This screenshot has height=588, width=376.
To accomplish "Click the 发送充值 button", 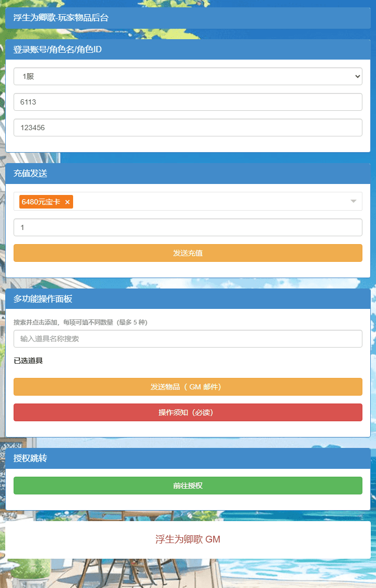I will 187,253.
